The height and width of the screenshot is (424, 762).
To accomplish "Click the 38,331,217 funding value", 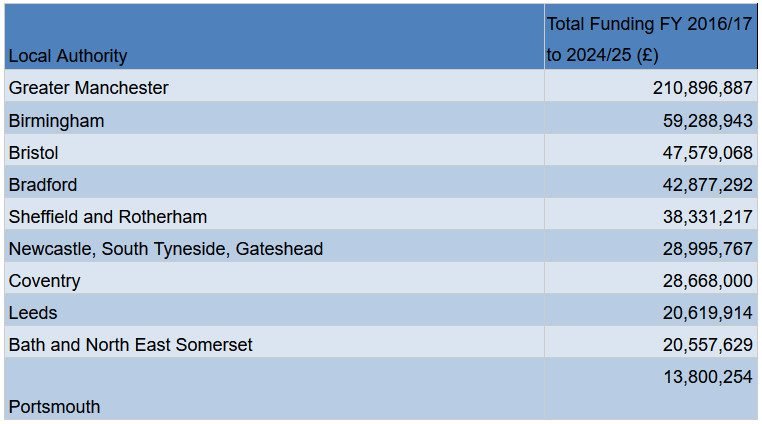I will (x=707, y=217).
